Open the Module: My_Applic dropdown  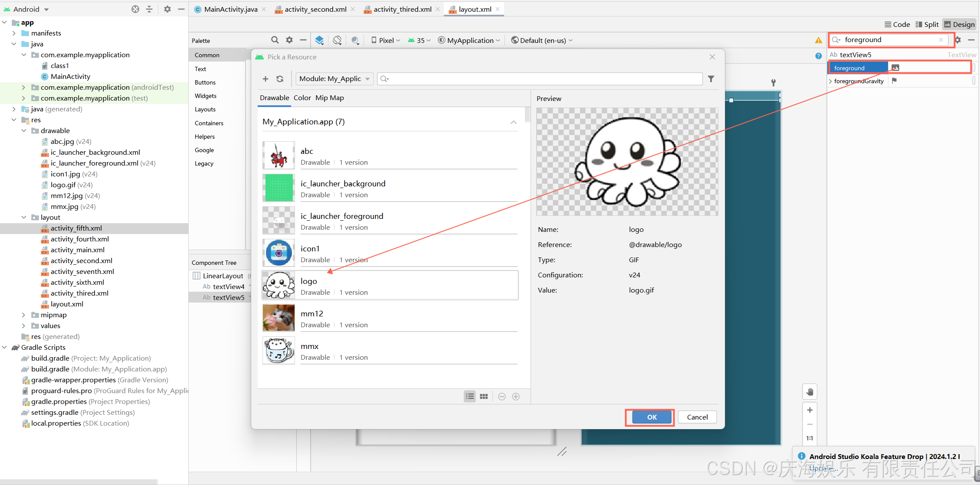click(x=334, y=79)
